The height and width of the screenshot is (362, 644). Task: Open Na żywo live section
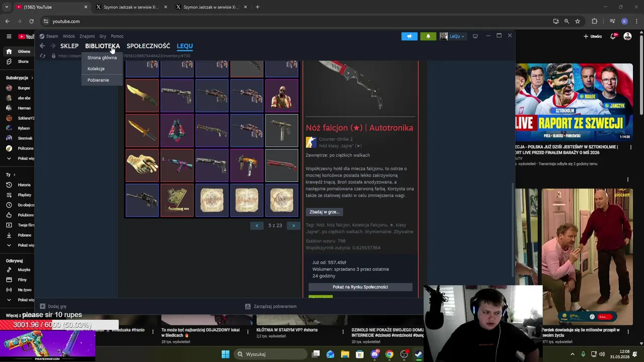pos(18,290)
